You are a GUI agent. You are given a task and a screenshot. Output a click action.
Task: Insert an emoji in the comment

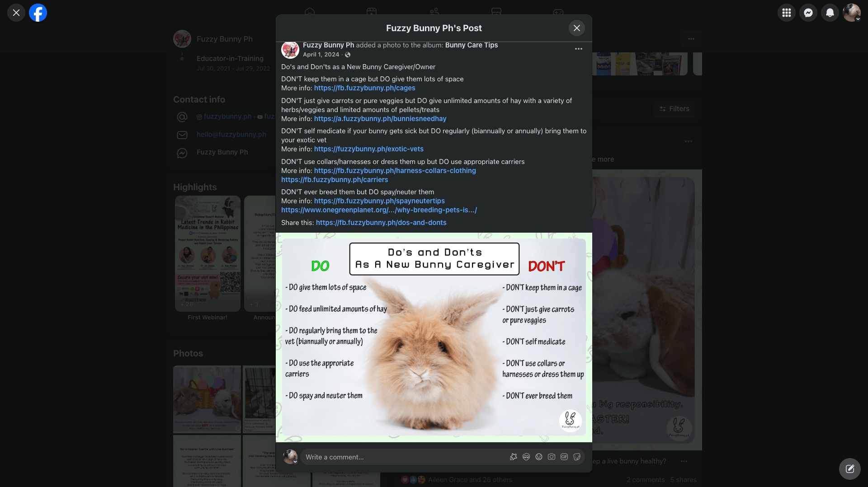(x=539, y=457)
